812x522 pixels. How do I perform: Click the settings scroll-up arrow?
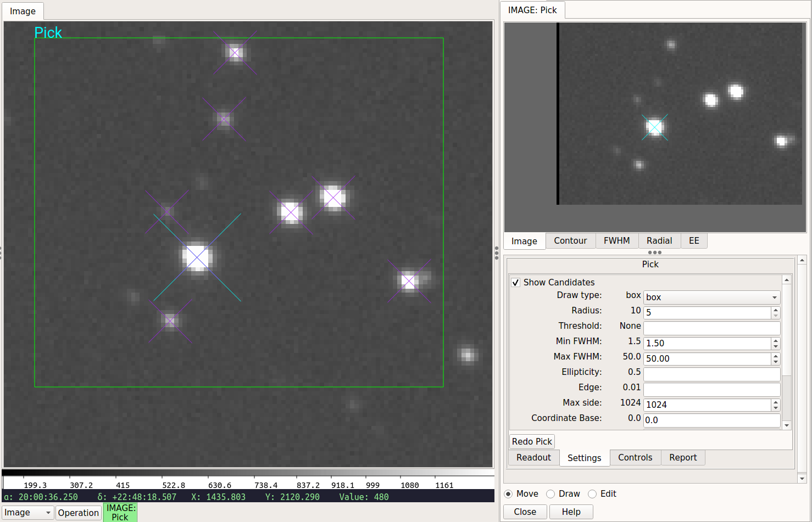point(787,280)
